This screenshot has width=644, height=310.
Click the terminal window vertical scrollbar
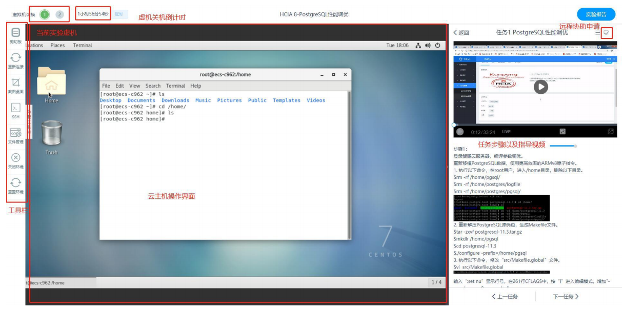click(349, 164)
